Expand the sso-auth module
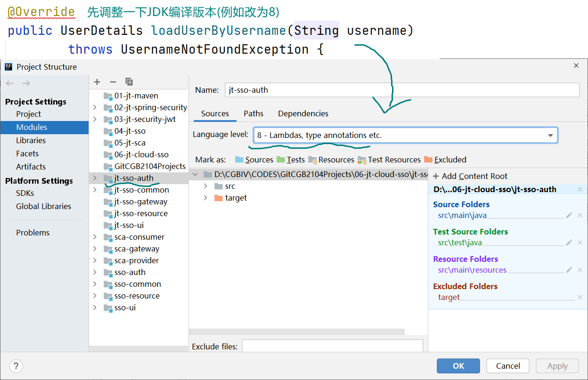The width and height of the screenshot is (588, 380). [95, 272]
